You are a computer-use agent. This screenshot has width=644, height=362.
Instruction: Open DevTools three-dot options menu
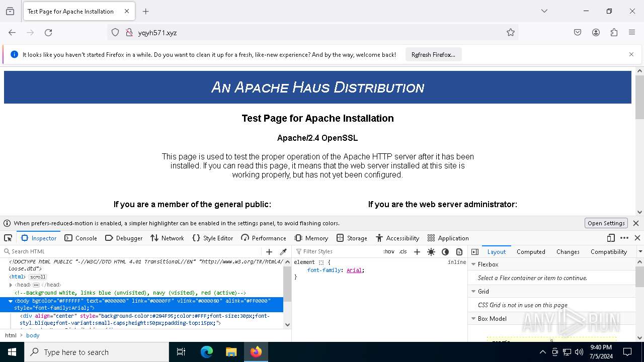pyautogui.click(x=624, y=238)
